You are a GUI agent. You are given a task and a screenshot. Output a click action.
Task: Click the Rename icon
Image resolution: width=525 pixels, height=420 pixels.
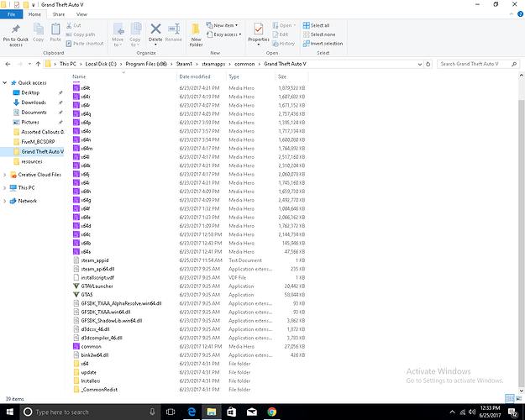click(174, 29)
